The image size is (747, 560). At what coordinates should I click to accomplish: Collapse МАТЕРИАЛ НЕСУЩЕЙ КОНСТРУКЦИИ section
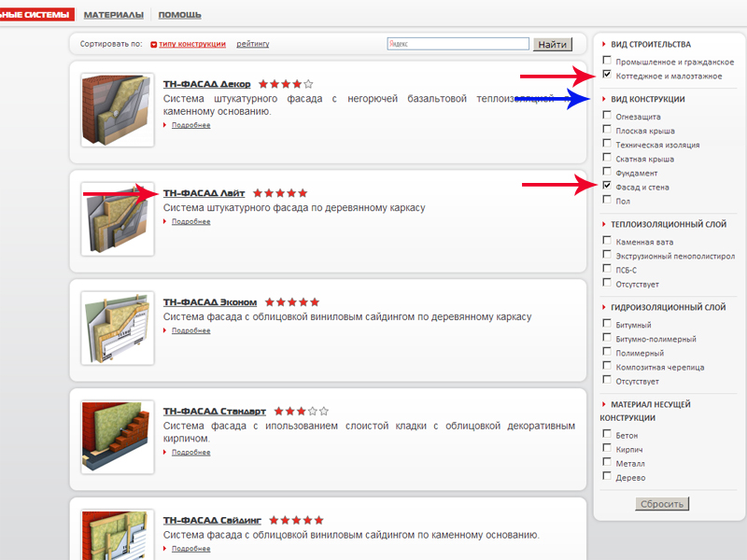point(645,411)
